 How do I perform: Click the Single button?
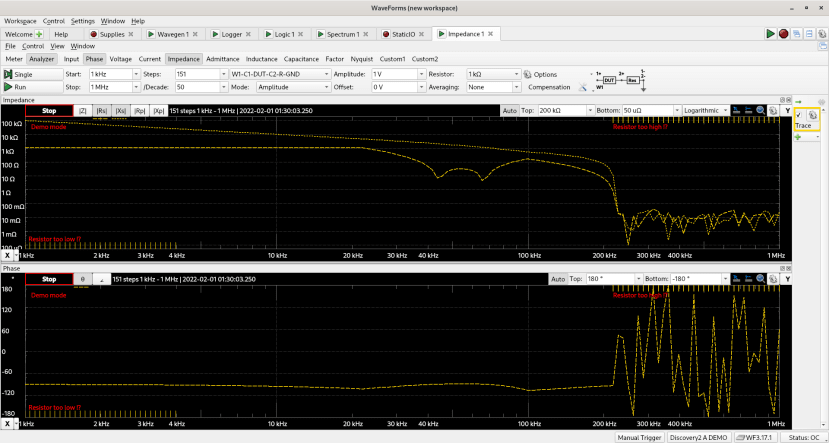(32, 75)
